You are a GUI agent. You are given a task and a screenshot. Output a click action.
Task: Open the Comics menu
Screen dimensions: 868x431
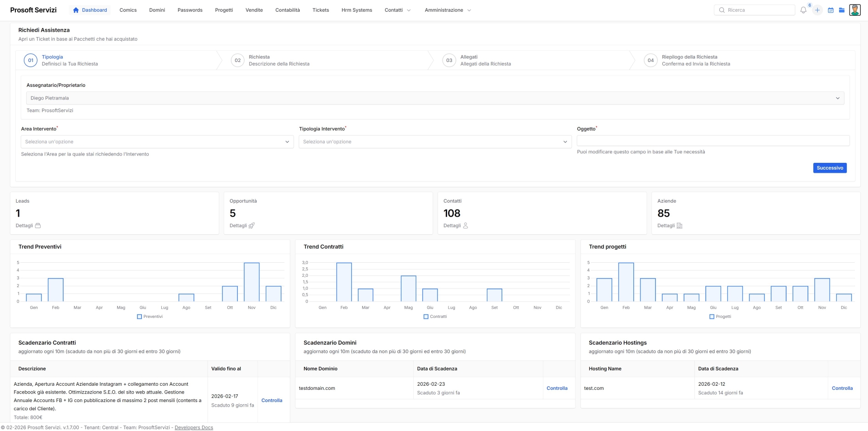click(x=128, y=10)
